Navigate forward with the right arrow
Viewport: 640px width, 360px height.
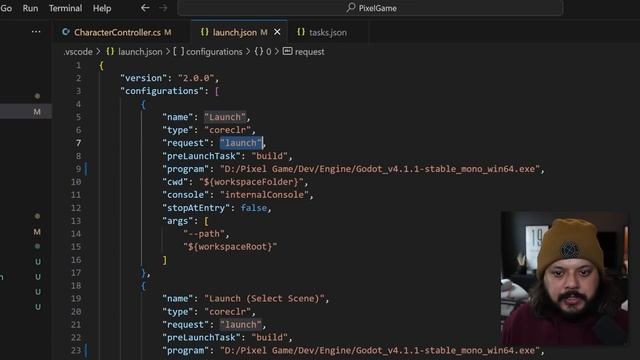pyautogui.click(x=163, y=8)
